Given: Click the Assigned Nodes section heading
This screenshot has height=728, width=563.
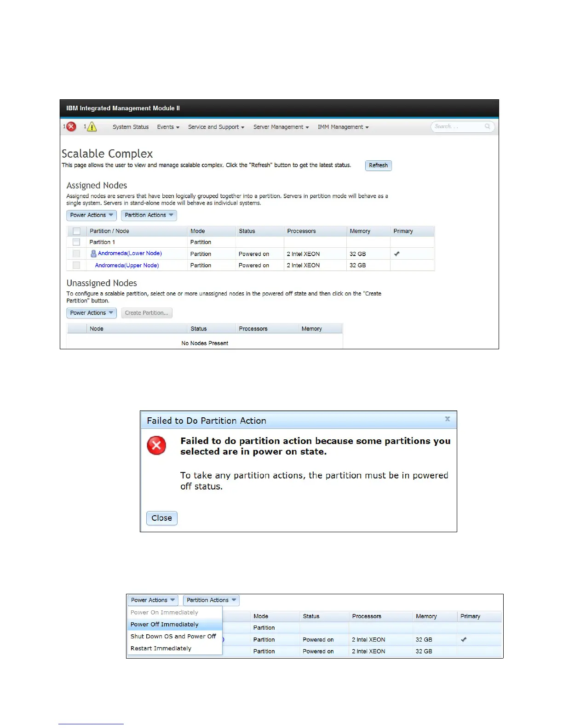Looking at the screenshot, I should click(x=97, y=185).
